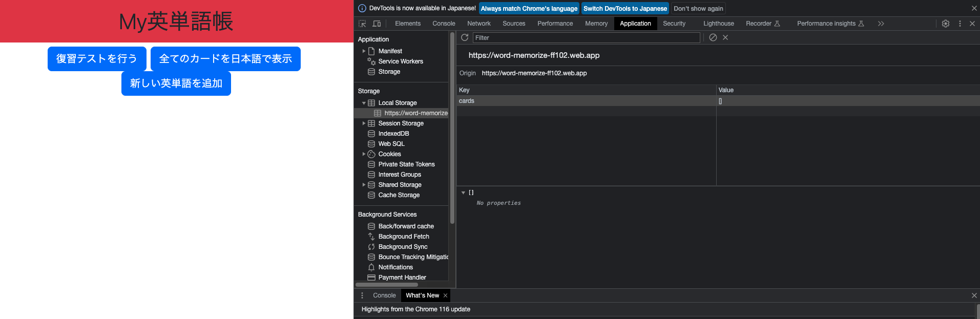Show more DevTools tabs chevron
Screen dimensions: 980x319
[881, 24]
